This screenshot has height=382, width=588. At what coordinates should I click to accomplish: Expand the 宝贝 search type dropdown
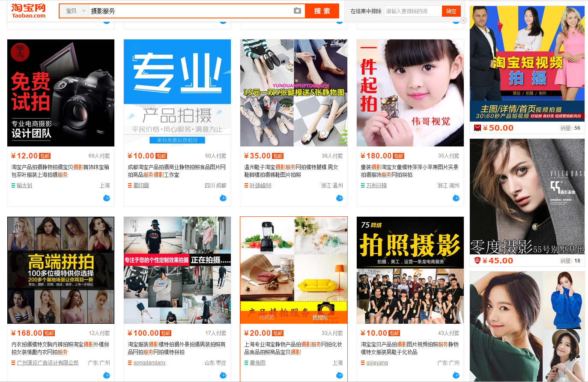click(x=74, y=11)
